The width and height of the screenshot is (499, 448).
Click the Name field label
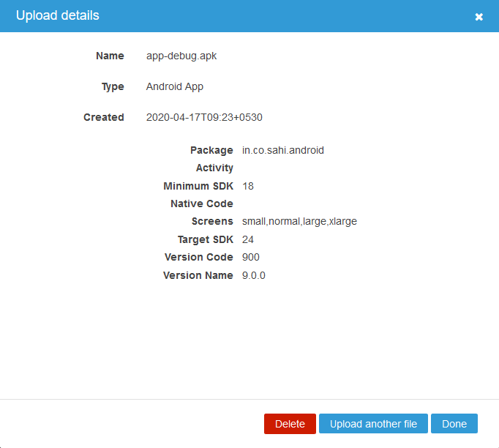point(110,56)
